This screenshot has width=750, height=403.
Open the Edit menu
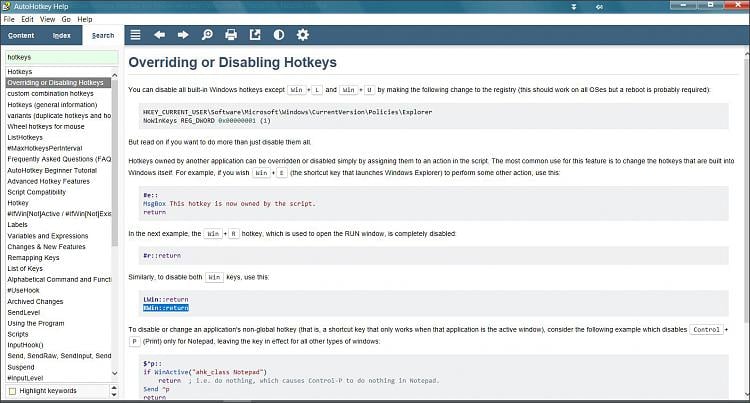(27, 19)
